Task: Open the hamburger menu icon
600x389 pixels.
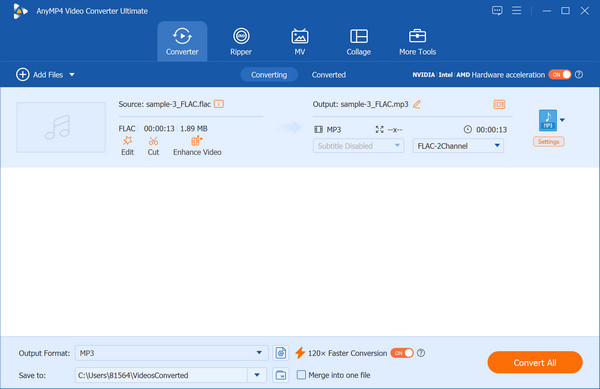Action: (517, 10)
